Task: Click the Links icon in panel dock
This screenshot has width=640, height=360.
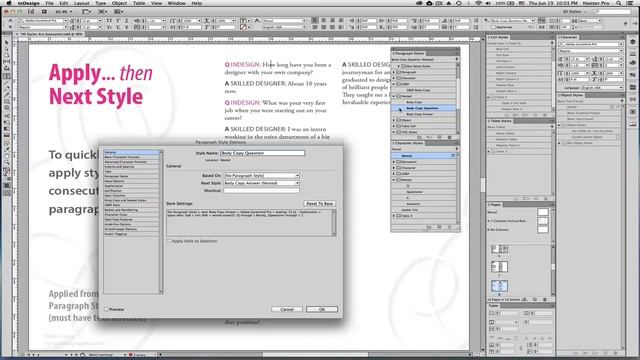Action: (x=633, y=99)
